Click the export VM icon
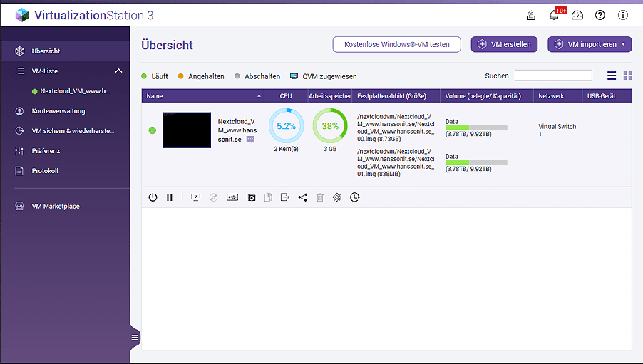 (x=284, y=197)
